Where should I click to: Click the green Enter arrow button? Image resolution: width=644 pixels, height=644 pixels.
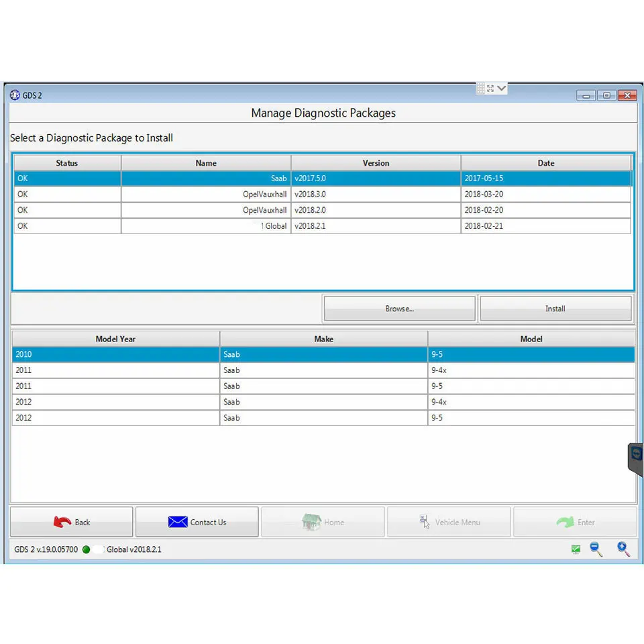point(575,522)
